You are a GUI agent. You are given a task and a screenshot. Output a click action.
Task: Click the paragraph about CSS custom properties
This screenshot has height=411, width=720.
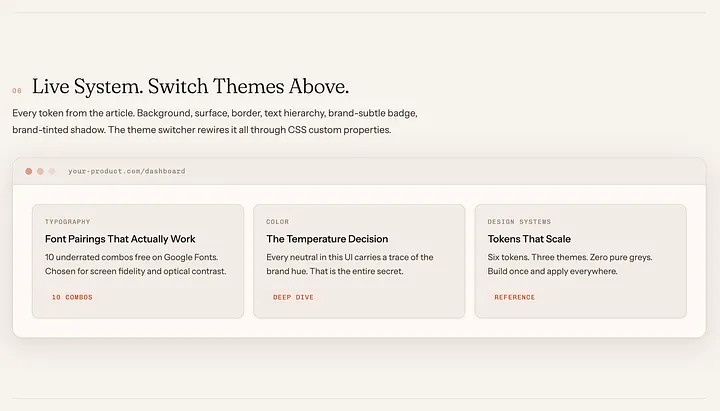[x=215, y=121]
